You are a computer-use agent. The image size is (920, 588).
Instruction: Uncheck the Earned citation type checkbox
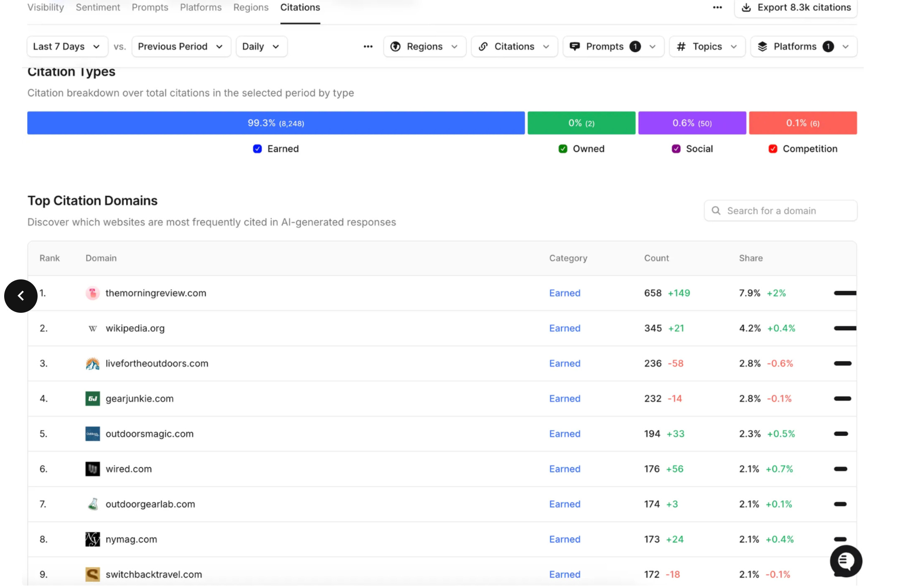pyautogui.click(x=257, y=149)
